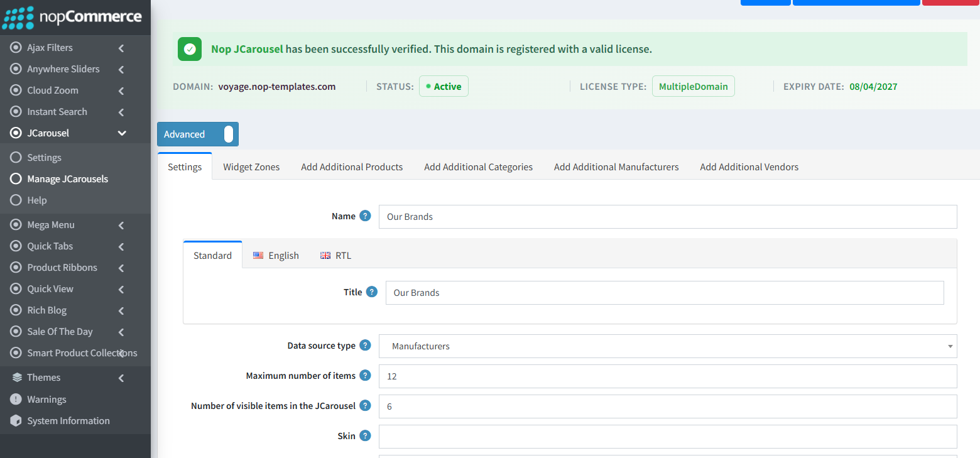Expand the Product Ribbons menu
The width and height of the screenshot is (980, 458).
click(121, 268)
